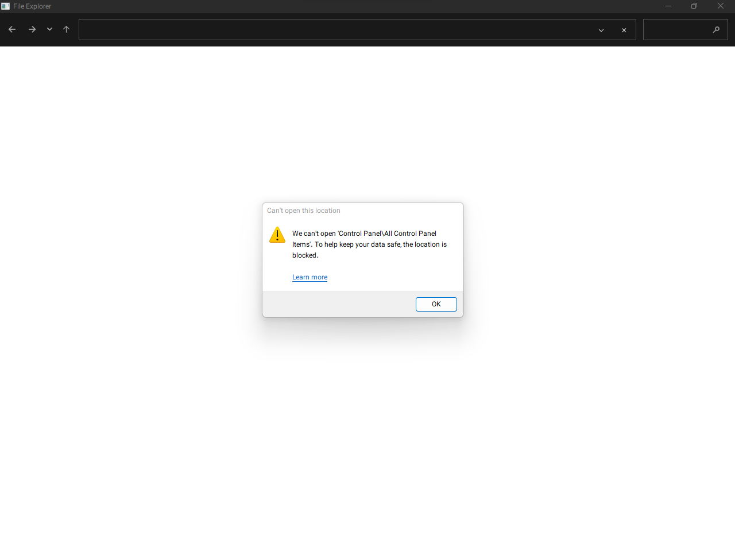Close the File Explorer window
The width and height of the screenshot is (735, 560).
pyautogui.click(x=721, y=6)
